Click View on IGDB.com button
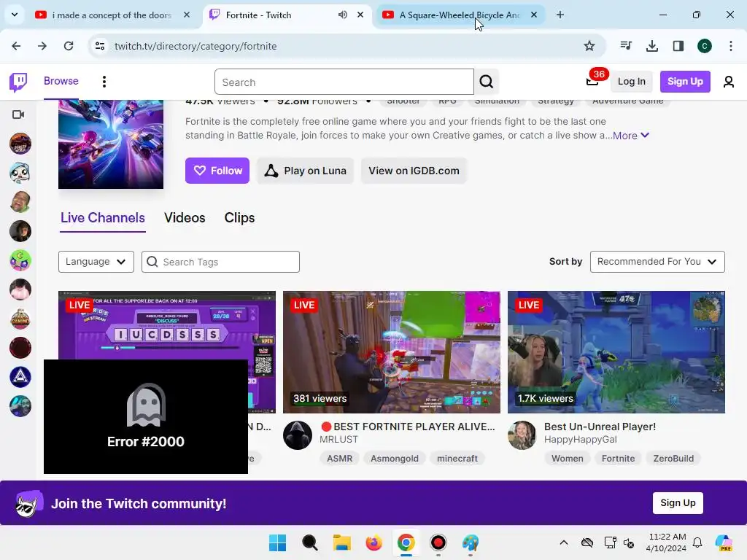 414,171
